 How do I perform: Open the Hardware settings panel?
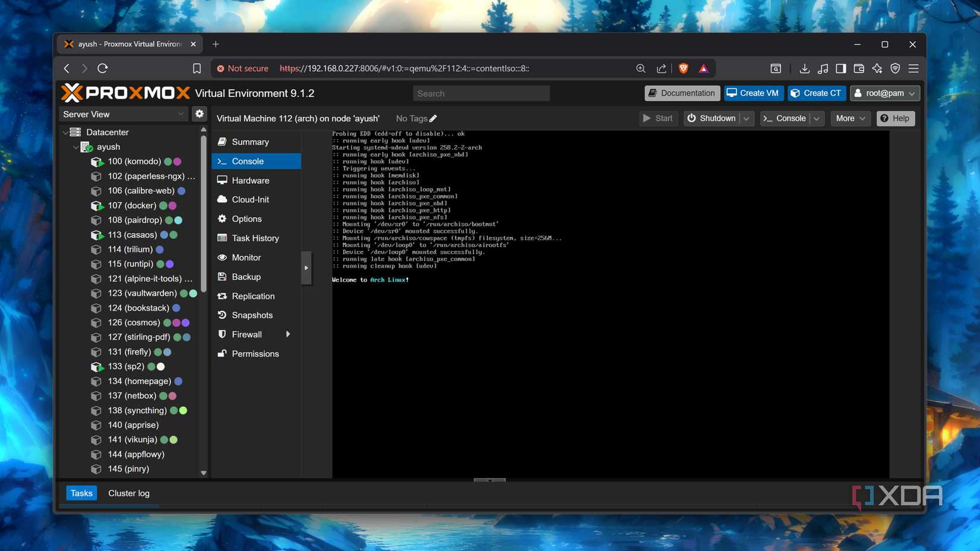pos(251,180)
